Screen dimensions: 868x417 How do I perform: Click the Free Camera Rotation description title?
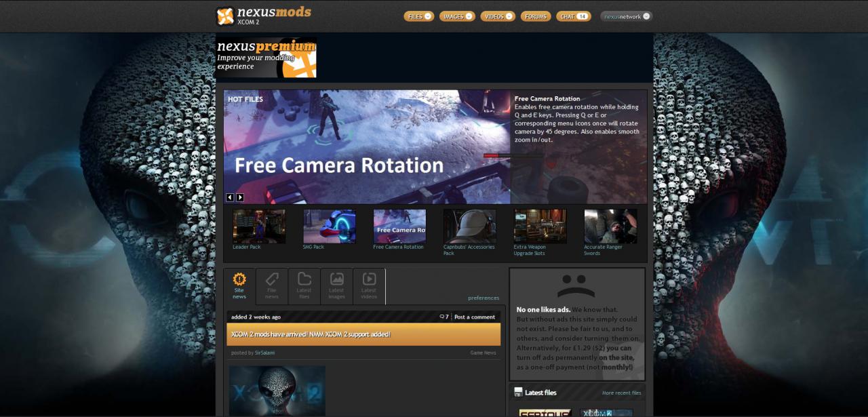(547, 98)
